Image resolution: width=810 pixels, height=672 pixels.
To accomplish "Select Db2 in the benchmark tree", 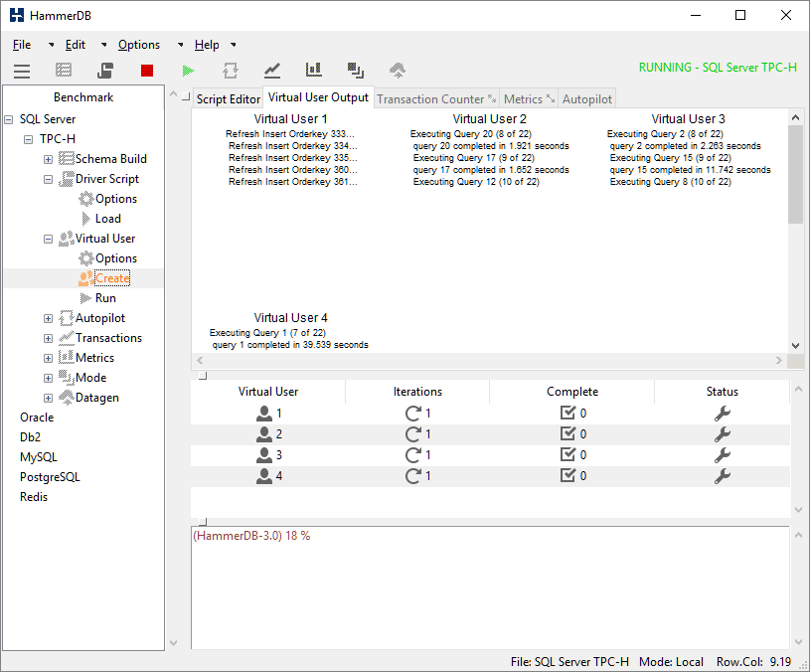I will click(x=30, y=437).
